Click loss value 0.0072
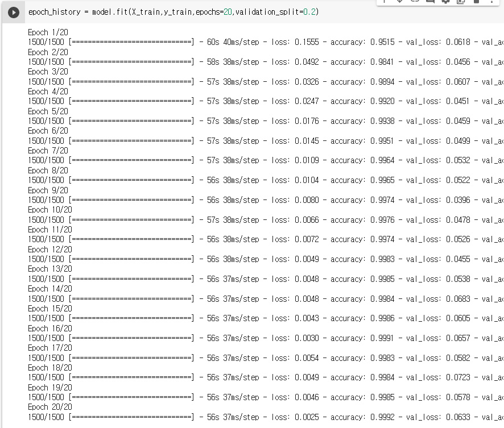 [x=307, y=239]
